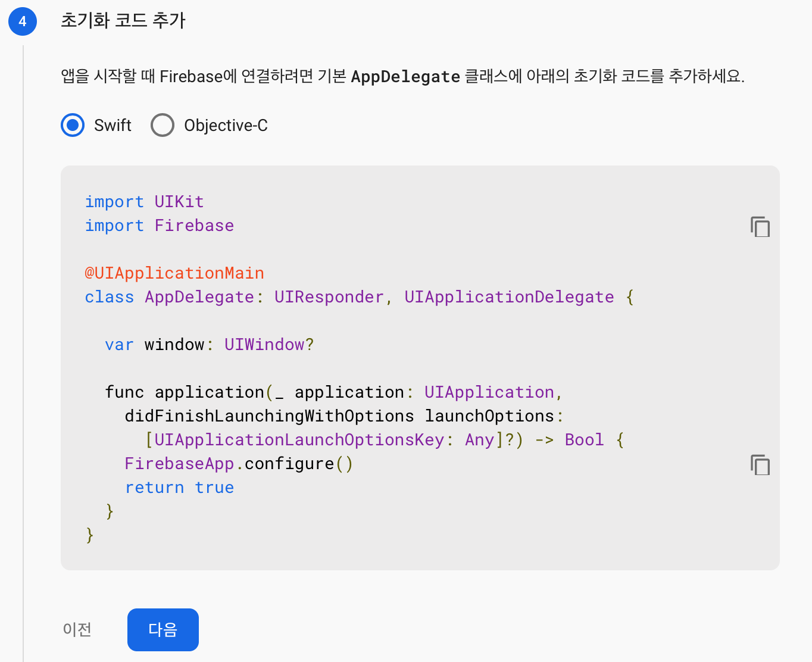This screenshot has height=662, width=812.
Task: Click the 'UIApplicationLaunchOptionsKey' code line
Action: [x=385, y=440]
